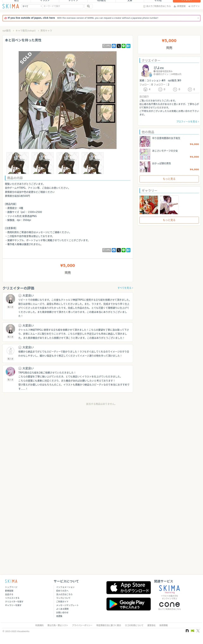The width and height of the screenshot is (203, 644).
Task: Open the 総合 top navigation tab
Action: coord(16,1)
